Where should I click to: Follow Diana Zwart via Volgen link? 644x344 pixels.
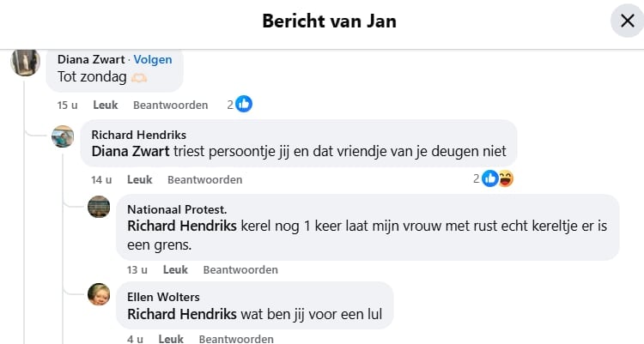[x=153, y=59]
